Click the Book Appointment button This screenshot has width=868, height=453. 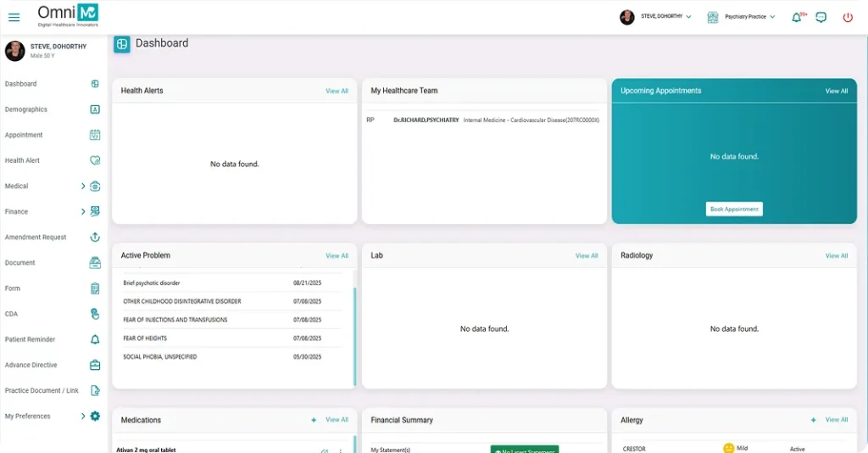pyautogui.click(x=734, y=209)
